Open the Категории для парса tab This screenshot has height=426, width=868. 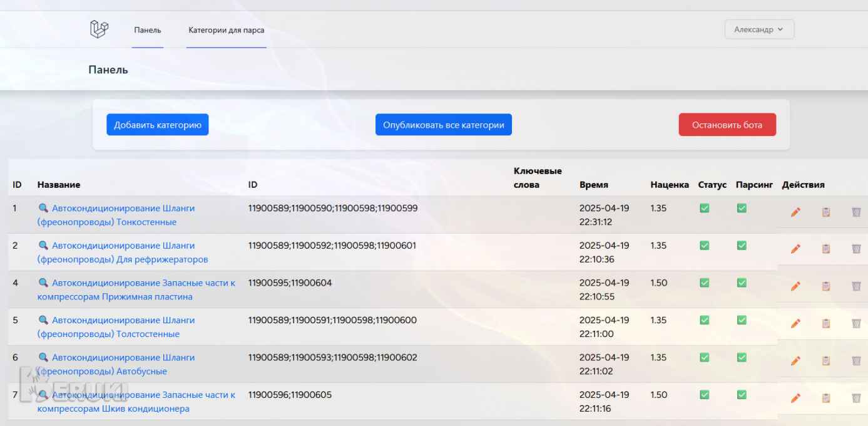pyautogui.click(x=226, y=30)
